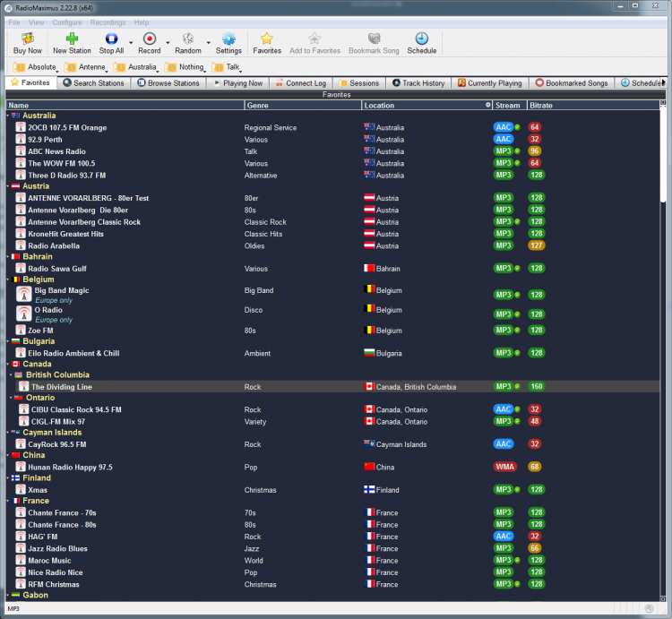Sort by the Bitrate column header
This screenshot has width=672, height=619.
point(593,106)
